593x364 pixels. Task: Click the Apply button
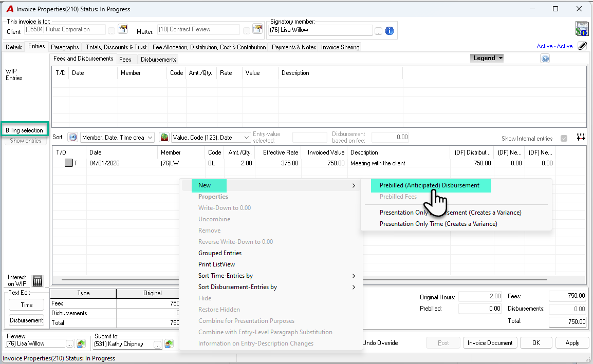click(x=572, y=343)
